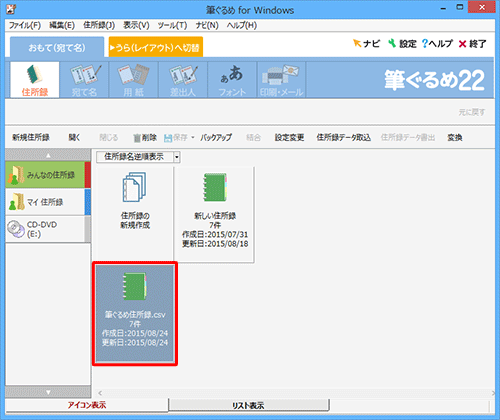Switch to おもて(宛て名) tab

point(57,48)
